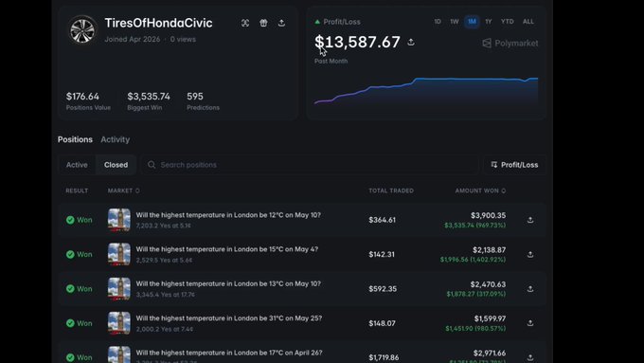Sort by the AMOUNT WON column header

pyautogui.click(x=480, y=191)
